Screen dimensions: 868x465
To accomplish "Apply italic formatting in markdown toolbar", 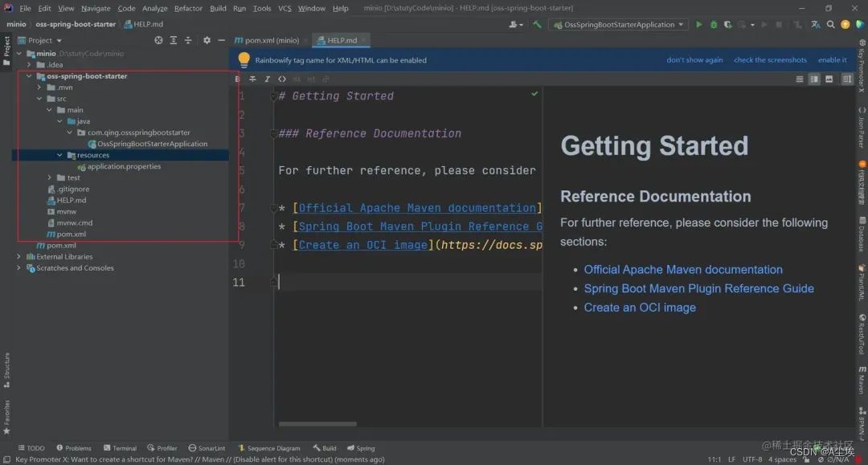I will click(x=267, y=80).
